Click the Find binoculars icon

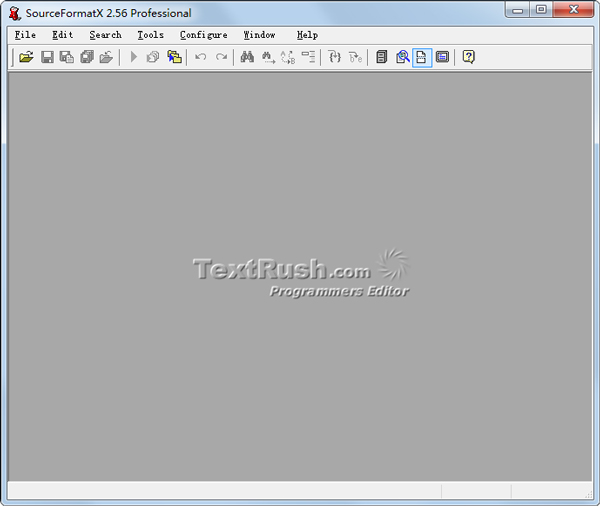coord(247,57)
